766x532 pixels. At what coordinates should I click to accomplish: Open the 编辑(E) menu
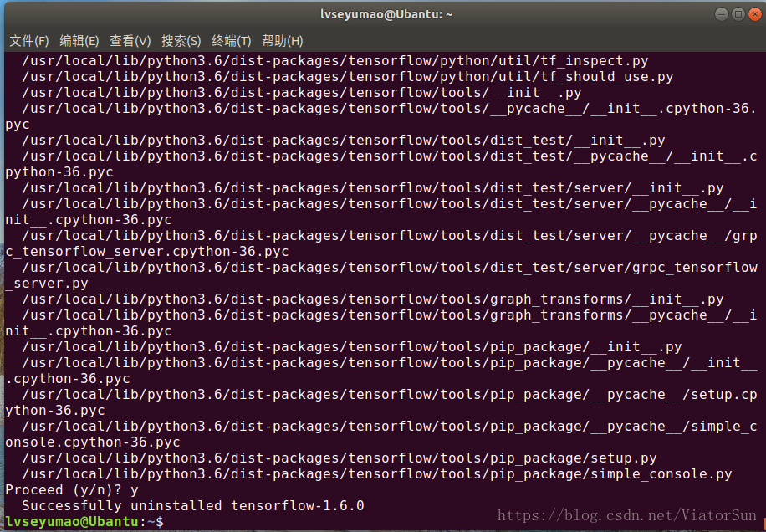(x=79, y=41)
